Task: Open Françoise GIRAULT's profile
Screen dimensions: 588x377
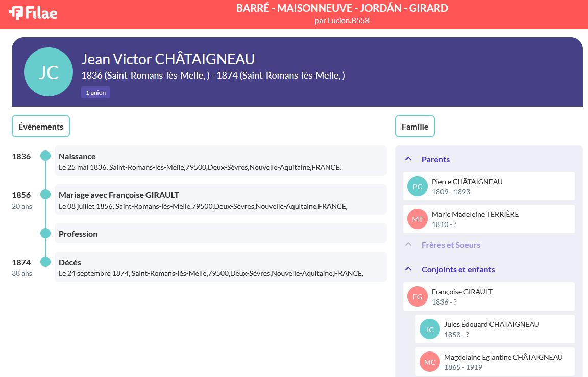Action: 489,296
